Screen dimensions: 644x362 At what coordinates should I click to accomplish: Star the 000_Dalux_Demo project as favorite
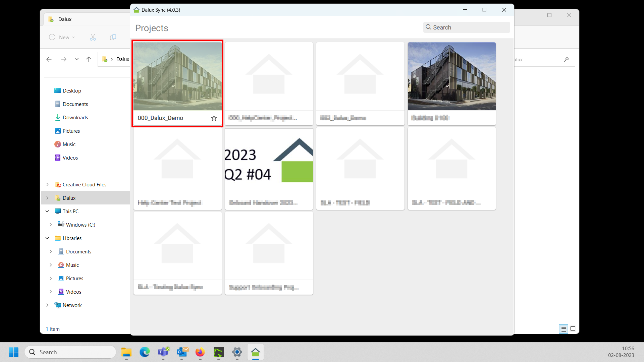[x=214, y=118]
